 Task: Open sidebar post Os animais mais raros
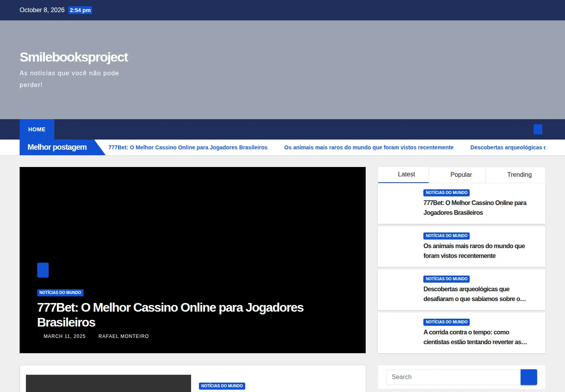pyautogui.click(x=474, y=251)
